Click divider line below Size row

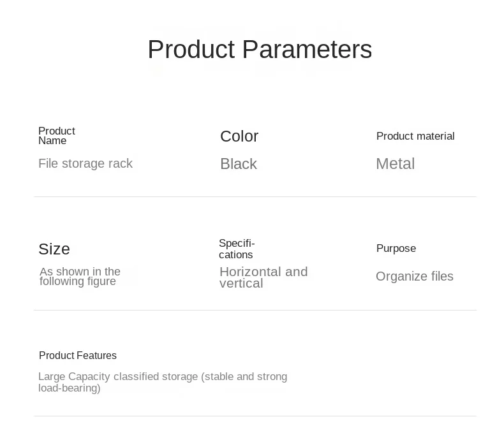(255, 310)
